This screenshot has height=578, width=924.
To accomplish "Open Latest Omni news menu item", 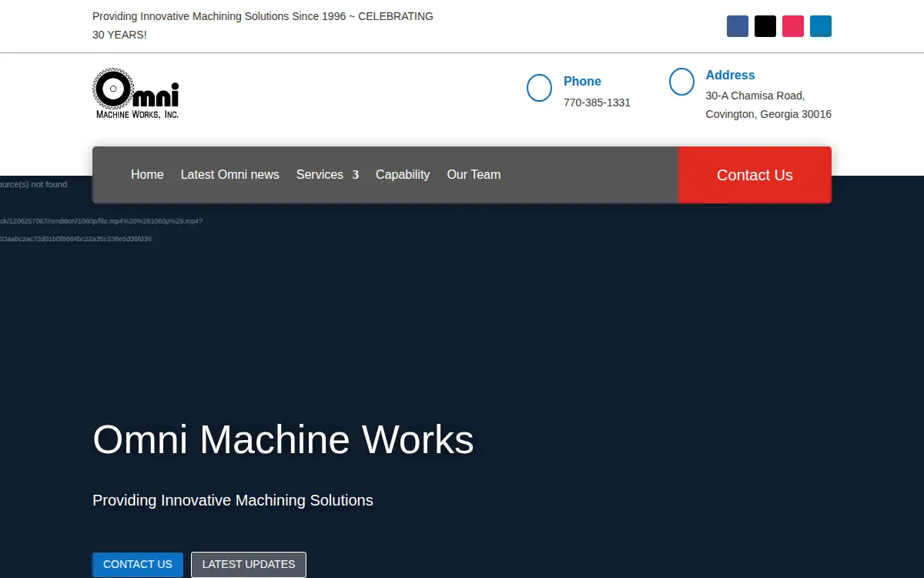I will (x=230, y=175).
